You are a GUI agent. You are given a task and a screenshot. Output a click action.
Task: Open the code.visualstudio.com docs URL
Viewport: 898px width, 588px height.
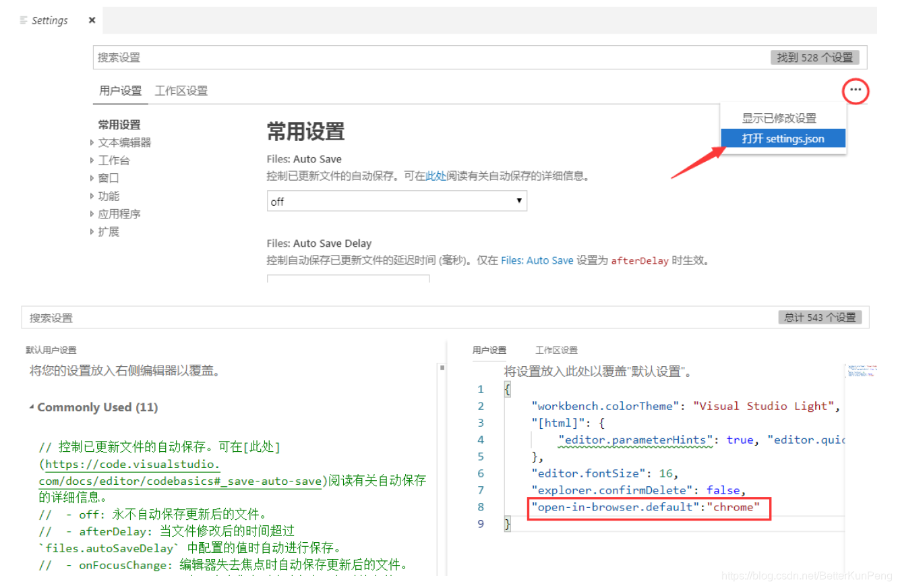coord(179,473)
